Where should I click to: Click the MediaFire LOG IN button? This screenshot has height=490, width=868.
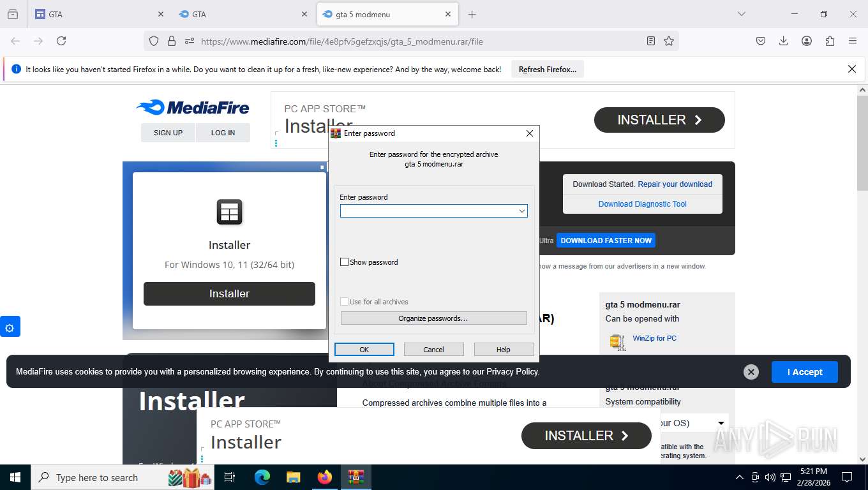click(x=223, y=133)
